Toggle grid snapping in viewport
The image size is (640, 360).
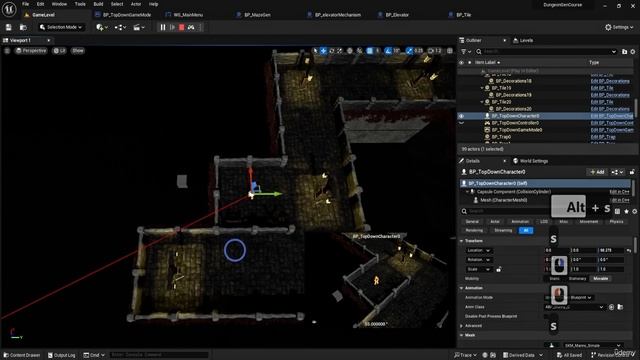pyautogui.click(x=369, y=51)
